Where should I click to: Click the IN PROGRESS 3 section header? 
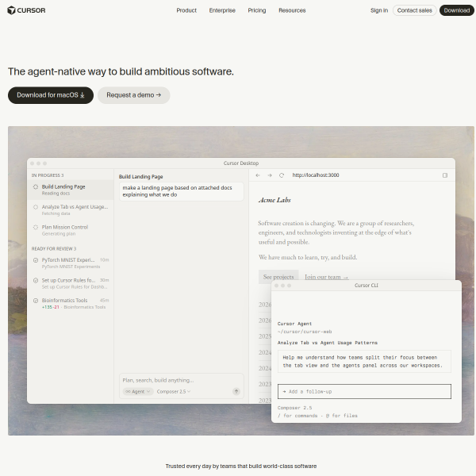tap(48, 175)
